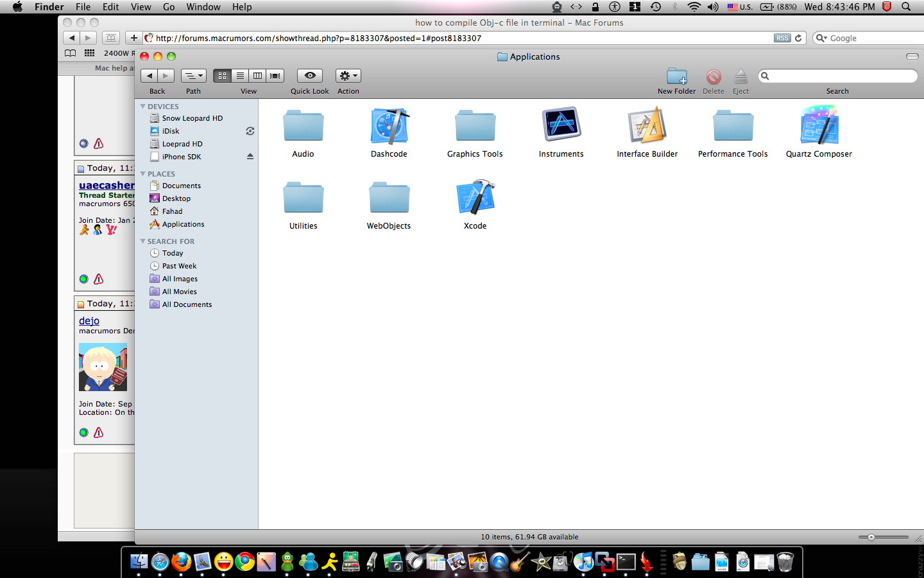
Task: Reload the Safari page
Action: pos(798,38)
